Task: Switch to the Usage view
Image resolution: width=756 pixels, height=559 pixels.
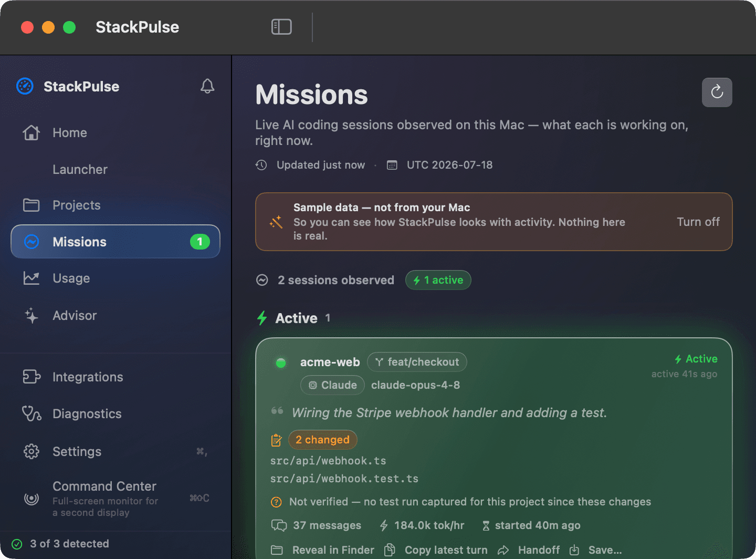Action: click(115, 278)
